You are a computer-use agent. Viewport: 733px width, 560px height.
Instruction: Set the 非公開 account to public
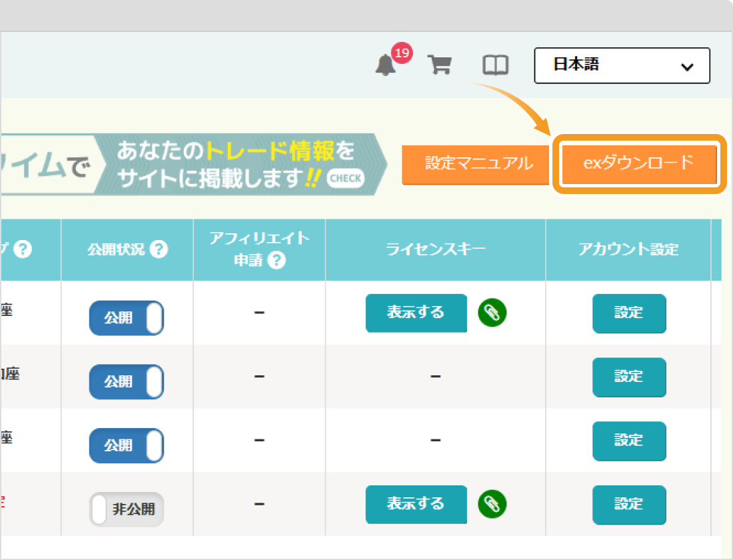point(127,509)
